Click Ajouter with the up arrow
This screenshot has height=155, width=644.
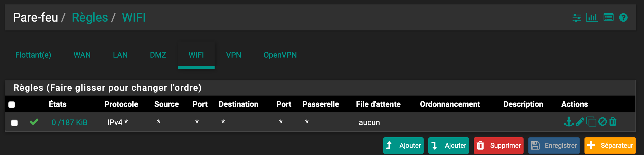click(403, 146)
